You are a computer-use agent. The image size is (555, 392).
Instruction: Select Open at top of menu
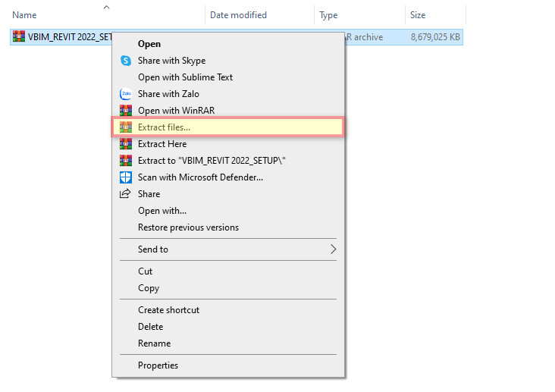[149, 44]
